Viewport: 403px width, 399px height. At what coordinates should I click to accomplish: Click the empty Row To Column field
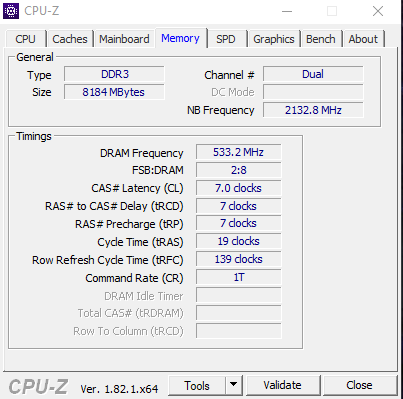(x=239, y=331)
